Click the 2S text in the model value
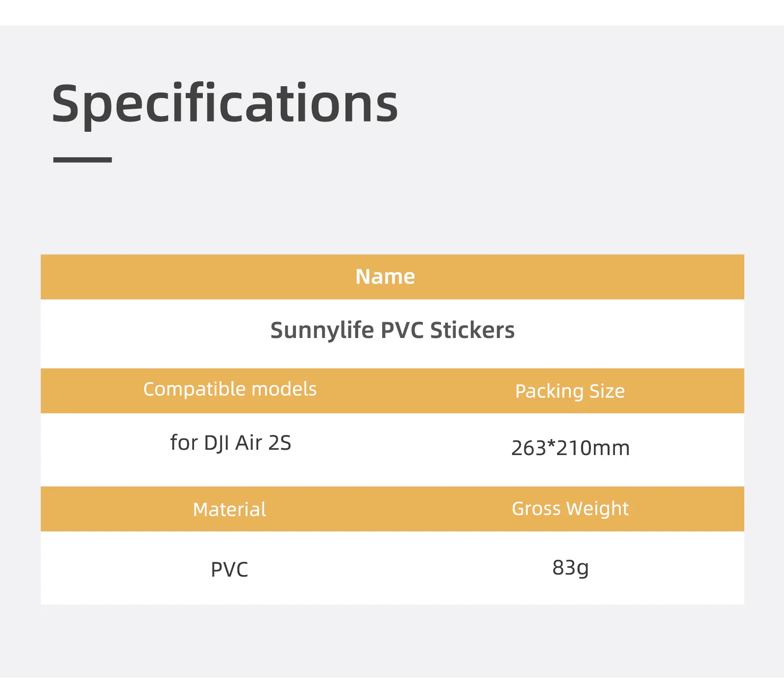Viewport: 784px width, 700px height. 280,443
